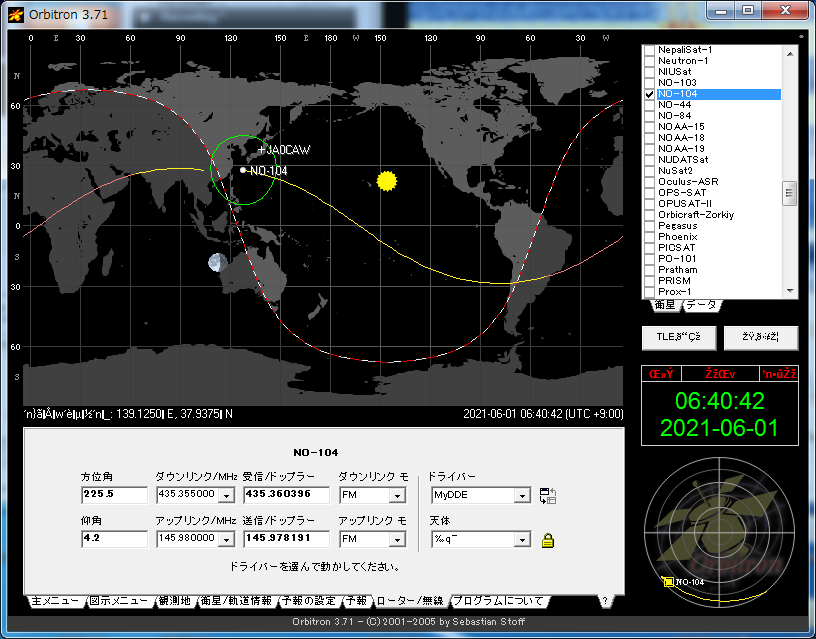
Task: Click the azimuth 225.5 field
Action: [x=114, y=495]
